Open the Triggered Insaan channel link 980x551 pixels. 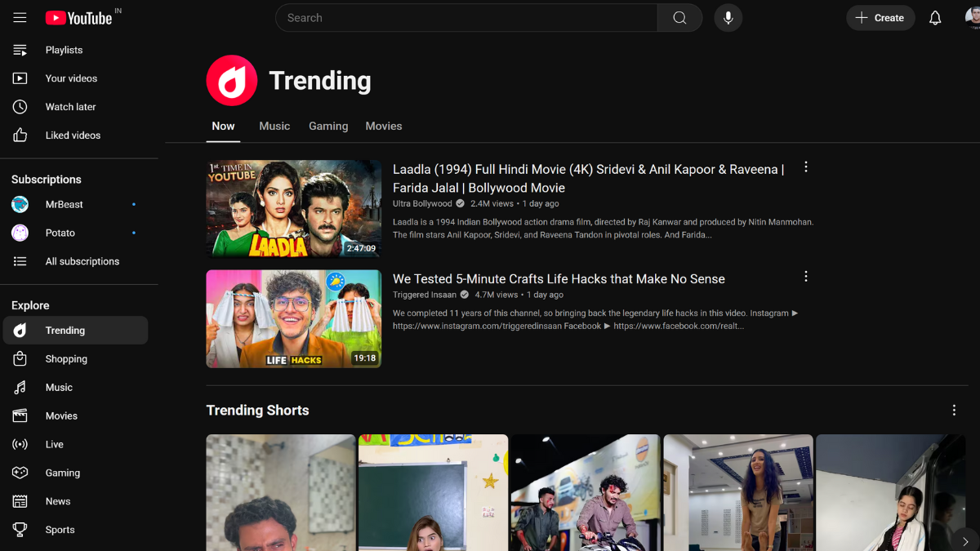(x=423, y=295)
